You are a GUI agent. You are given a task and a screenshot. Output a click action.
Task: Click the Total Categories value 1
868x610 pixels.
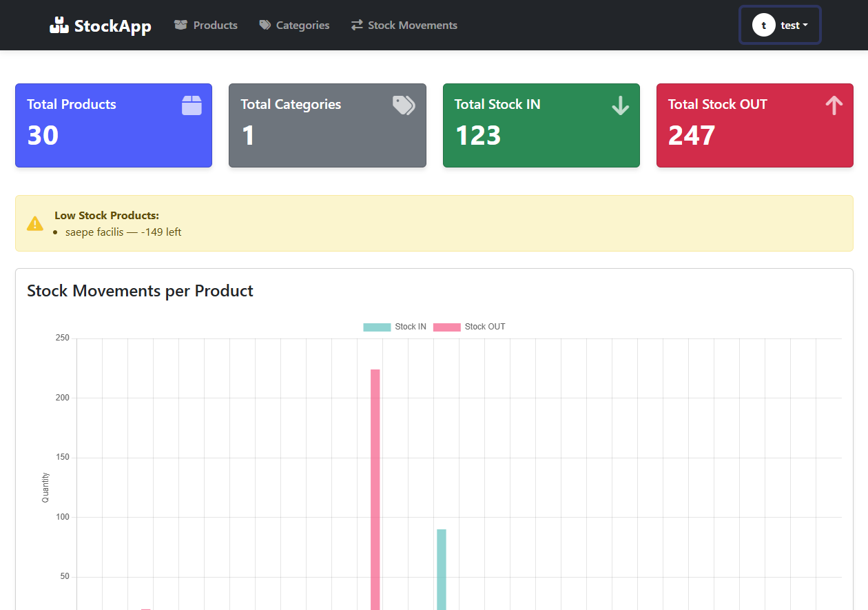click(248, 135)
